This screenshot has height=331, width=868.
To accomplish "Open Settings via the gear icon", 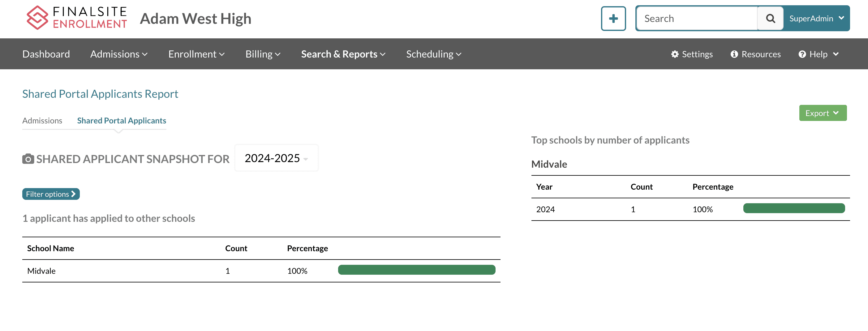I will click(x=675, y=54).
